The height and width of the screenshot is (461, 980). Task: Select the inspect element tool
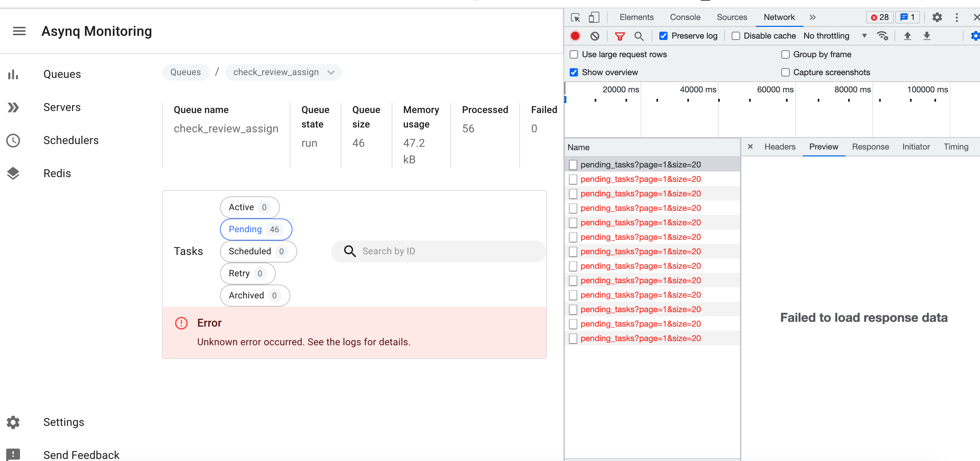click(x=575, y=18)
